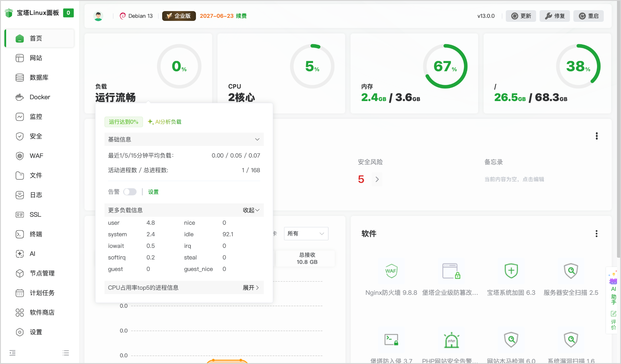This screenshot has height=364, width=621.
Task: Click the 更新 update button
Action: pos(521,16)
